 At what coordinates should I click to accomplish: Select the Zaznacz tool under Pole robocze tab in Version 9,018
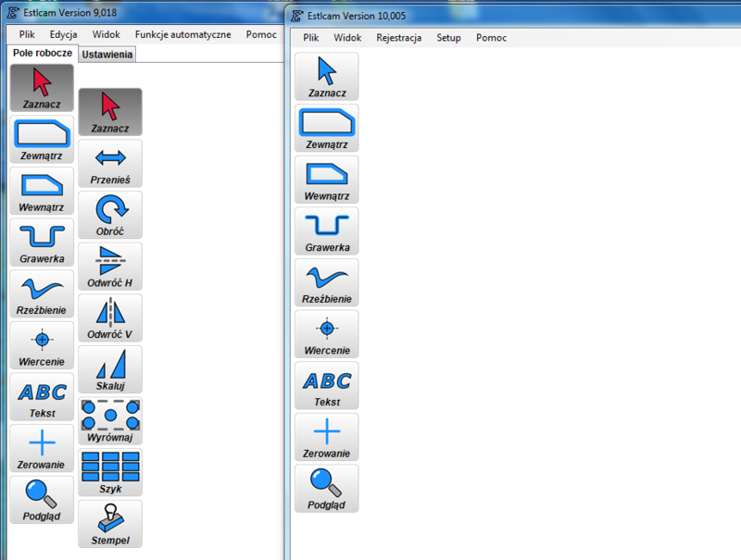coord(42,88)
